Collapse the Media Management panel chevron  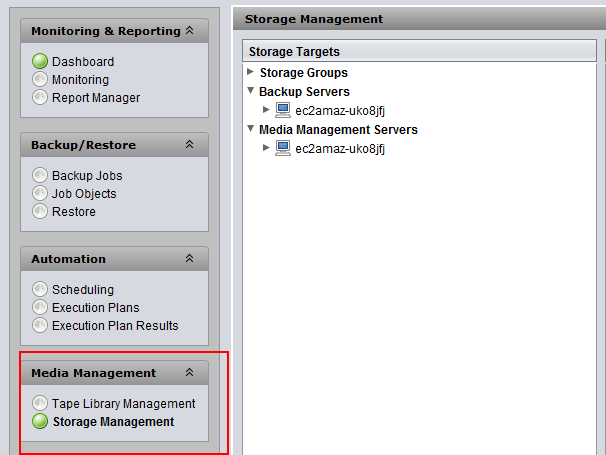pyautogui.click(x=189, y=373)
